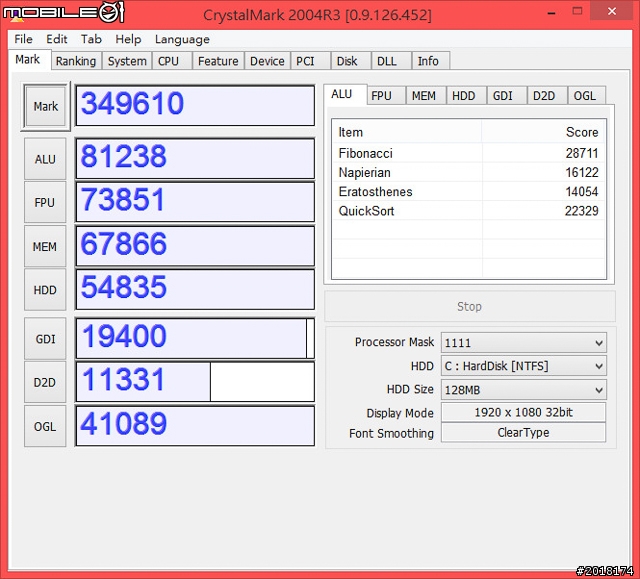
Task: Click the Font Smoothing ClearType field
Action: [x=524, y=433]
